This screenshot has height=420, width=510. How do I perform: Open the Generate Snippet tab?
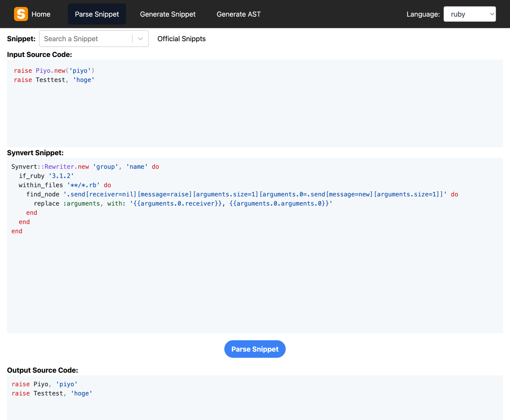point(168,14)
